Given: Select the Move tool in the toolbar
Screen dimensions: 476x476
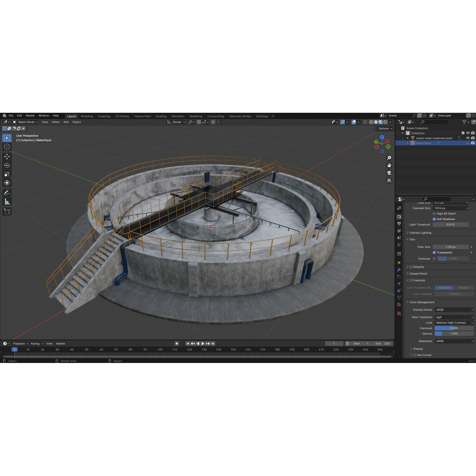Looking at the screenshot, I should tap(7, 156).
